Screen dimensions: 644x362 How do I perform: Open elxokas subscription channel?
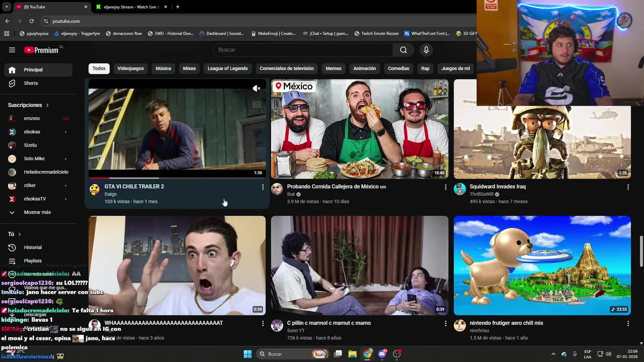(x=38, y=132)
